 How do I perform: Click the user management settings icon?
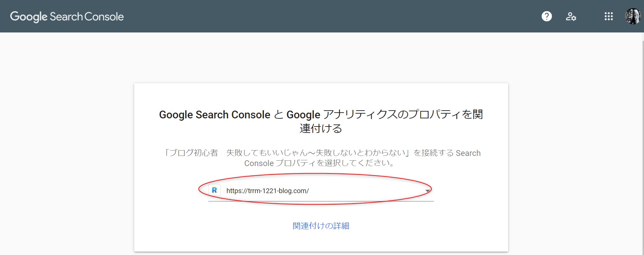click(571, 16)
